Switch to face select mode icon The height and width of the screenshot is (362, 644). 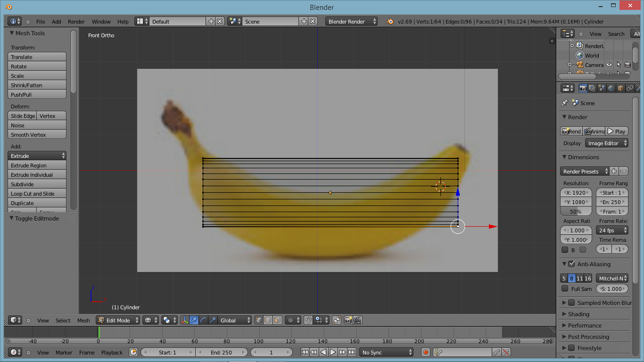click(277, 320)
